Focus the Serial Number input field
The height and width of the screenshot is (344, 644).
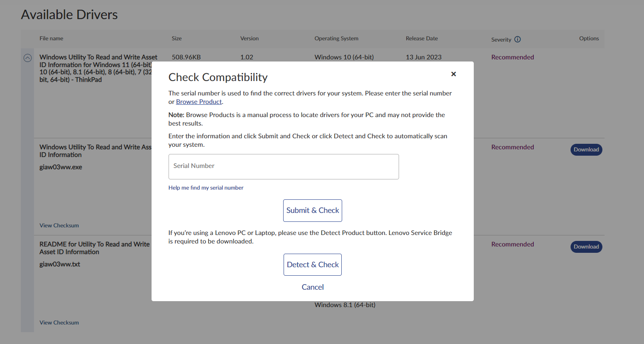tap(284, 167)
